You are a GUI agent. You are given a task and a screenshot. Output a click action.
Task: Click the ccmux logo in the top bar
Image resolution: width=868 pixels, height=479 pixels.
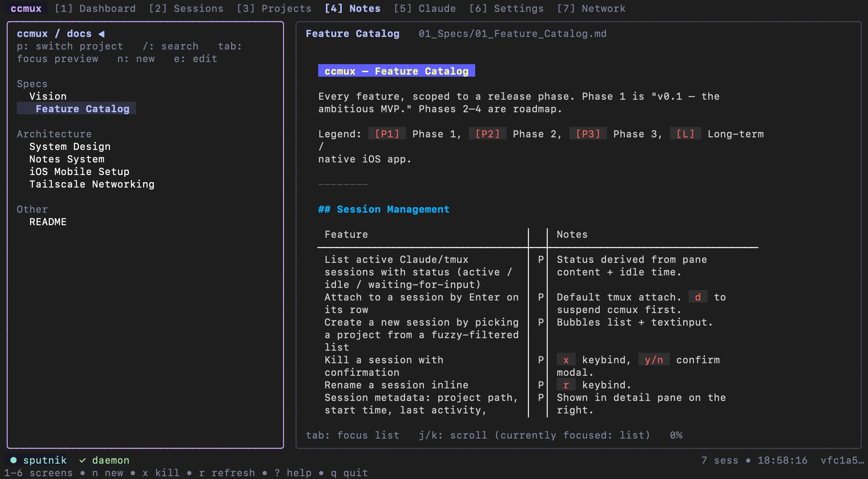coord(26,8)
